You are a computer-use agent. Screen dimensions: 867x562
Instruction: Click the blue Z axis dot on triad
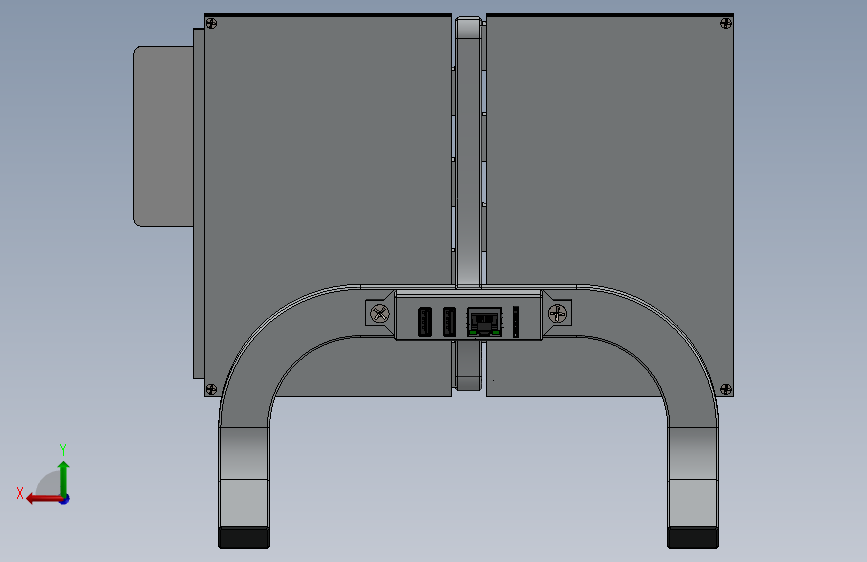click(65, 499)
